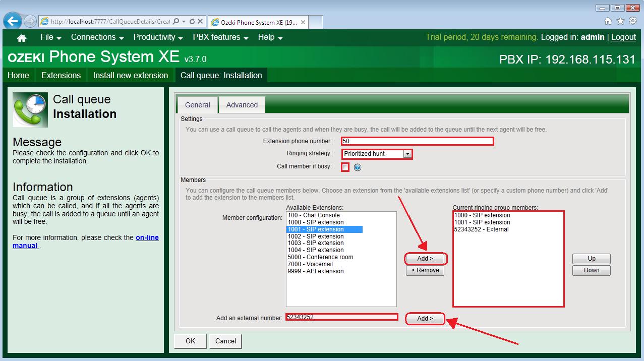Expand the PBX features menu
644x361 pixels.
point(216,37)
